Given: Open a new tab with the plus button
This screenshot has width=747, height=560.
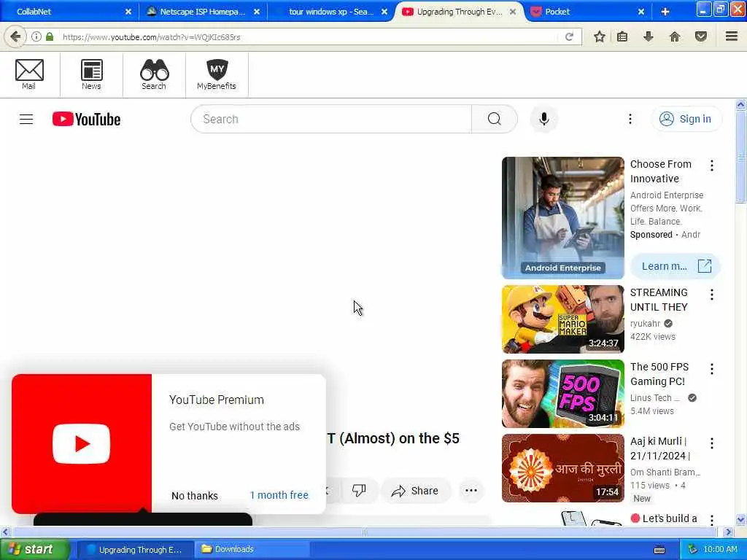Looking at the screenshot, I should 665,12.
